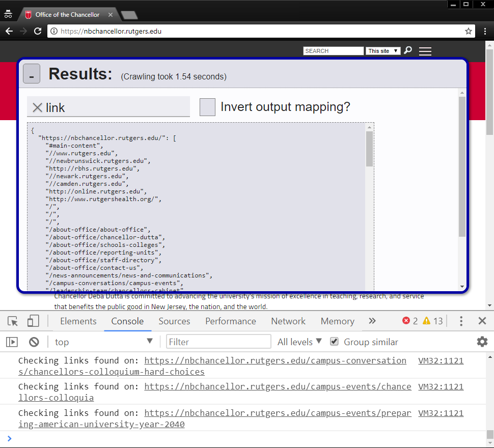Open console settings gear
This screenshot has height=448, width=494.
482,342
